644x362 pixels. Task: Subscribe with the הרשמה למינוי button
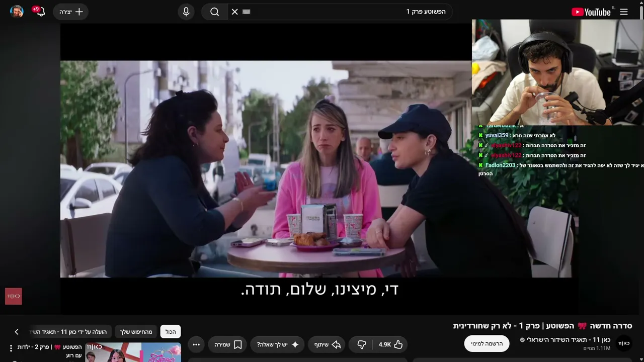pos(487,343)
